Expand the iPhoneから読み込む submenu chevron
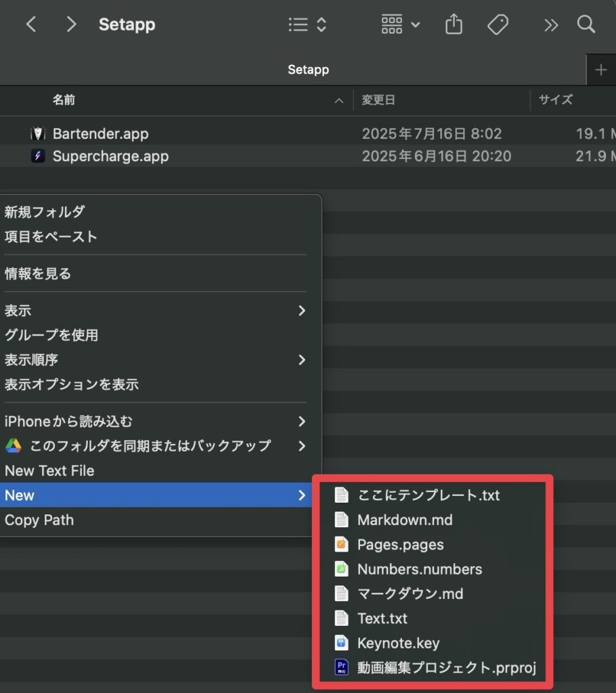 (302, 422)
